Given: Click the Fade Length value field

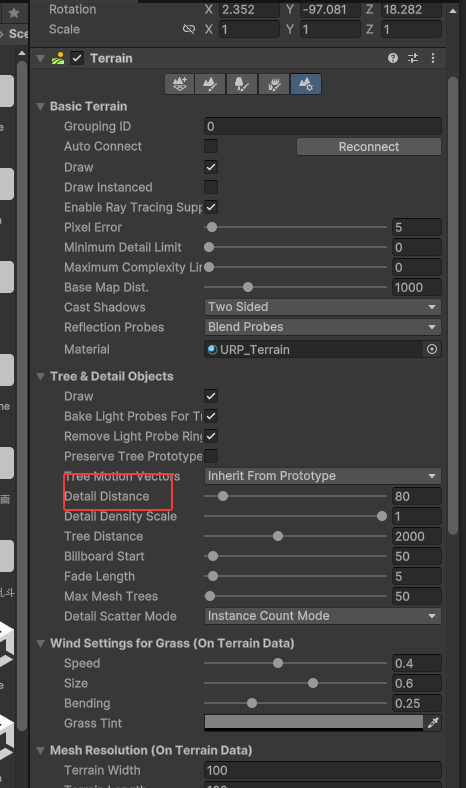Looking at the screenshot, I should [417, 576].
